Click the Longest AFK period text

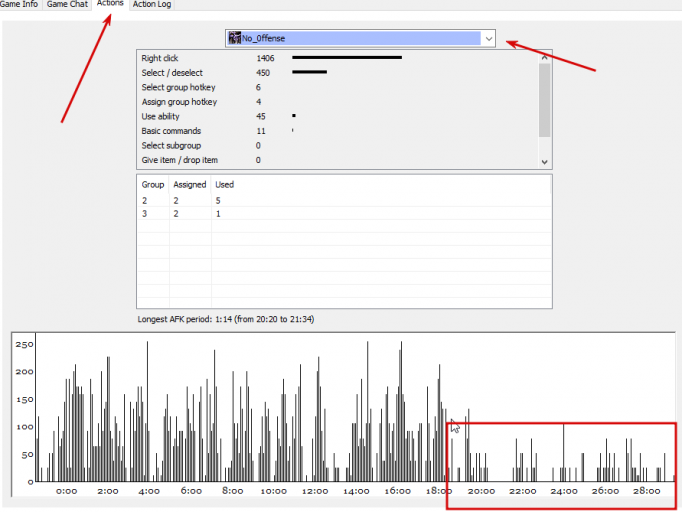click(226, 319)
